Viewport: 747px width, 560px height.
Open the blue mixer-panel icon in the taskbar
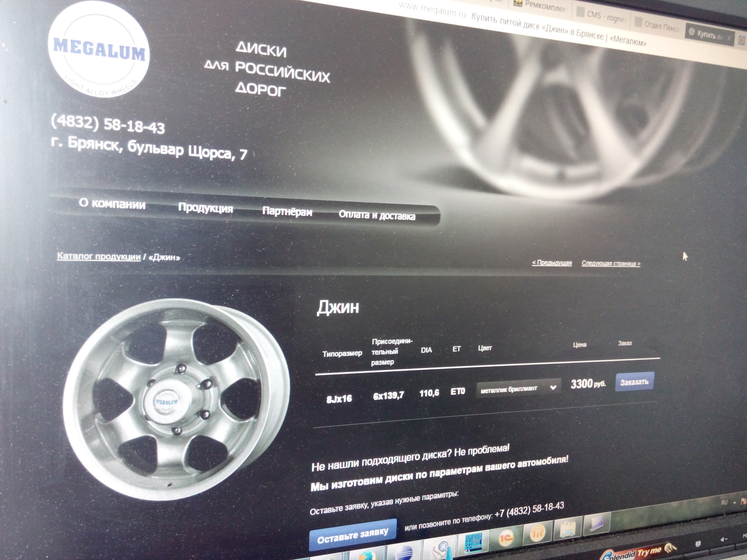[x=473, y=542]
